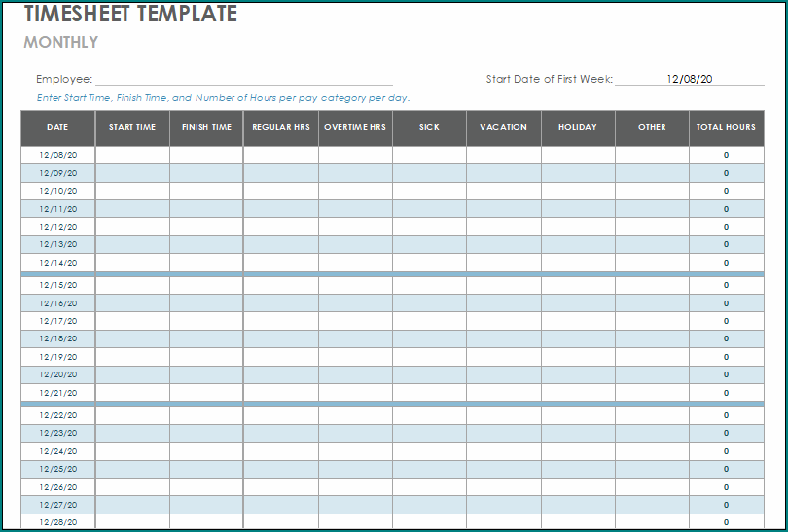Select Other cell for 12/15/20

(653, 285)
